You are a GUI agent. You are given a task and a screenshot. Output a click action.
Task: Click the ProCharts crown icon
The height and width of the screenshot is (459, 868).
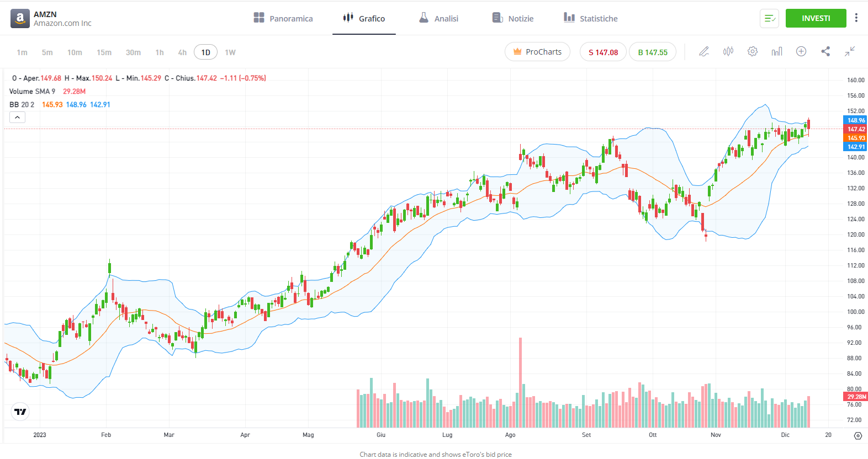517,52
